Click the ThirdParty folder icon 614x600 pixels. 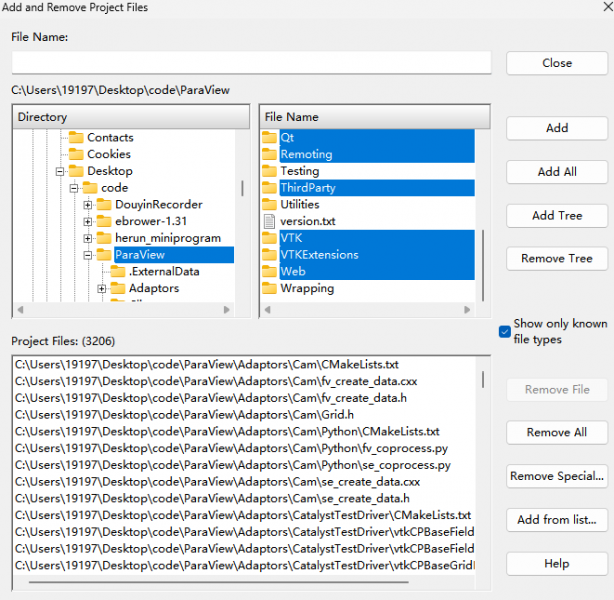pyautogui.click(x=269, y=187)
